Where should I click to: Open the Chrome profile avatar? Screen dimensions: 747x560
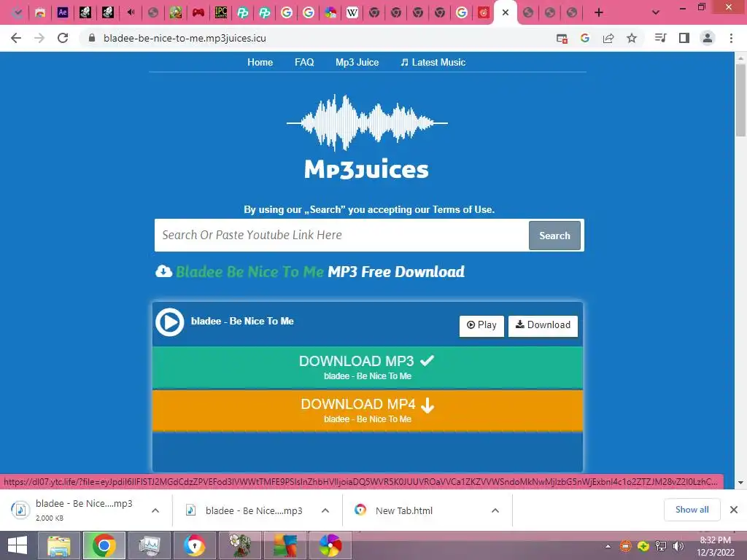(708, 38)
